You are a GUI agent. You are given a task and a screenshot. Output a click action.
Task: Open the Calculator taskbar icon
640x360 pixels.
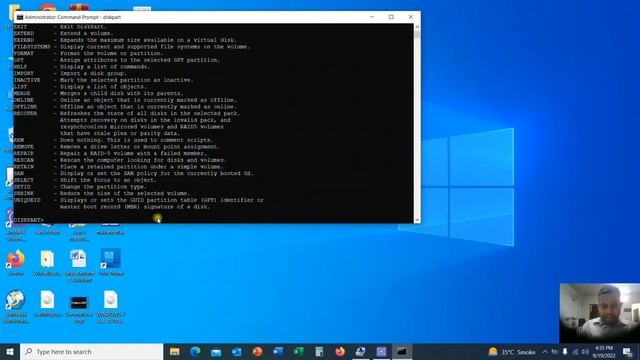(x=319, y=351)
